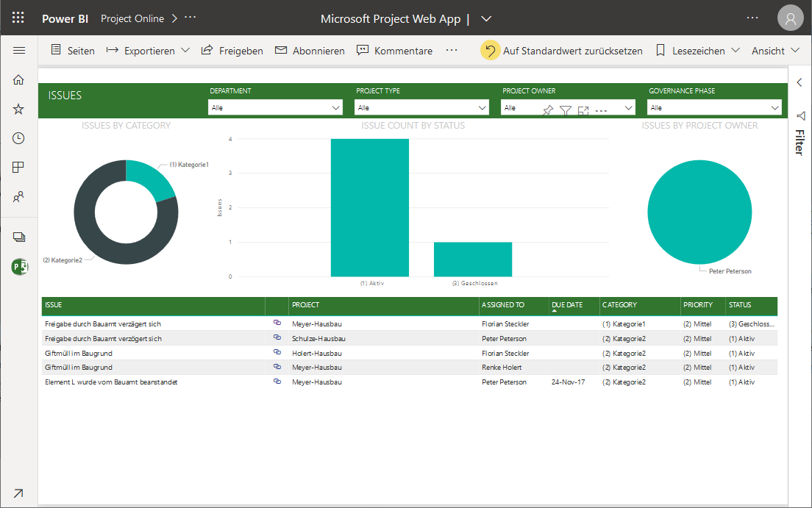Click the reset-to-default undo icon

coord(490,50)
